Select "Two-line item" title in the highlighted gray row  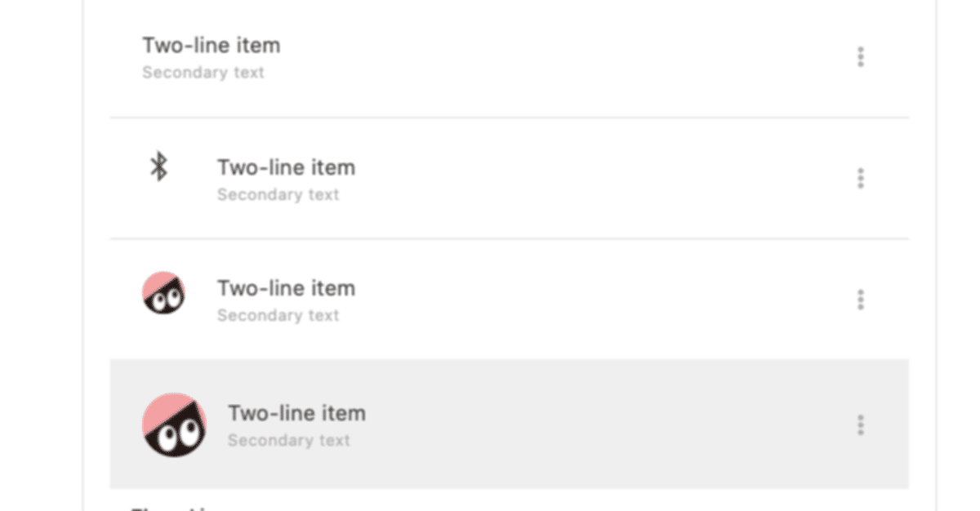(x=296, y=413)
